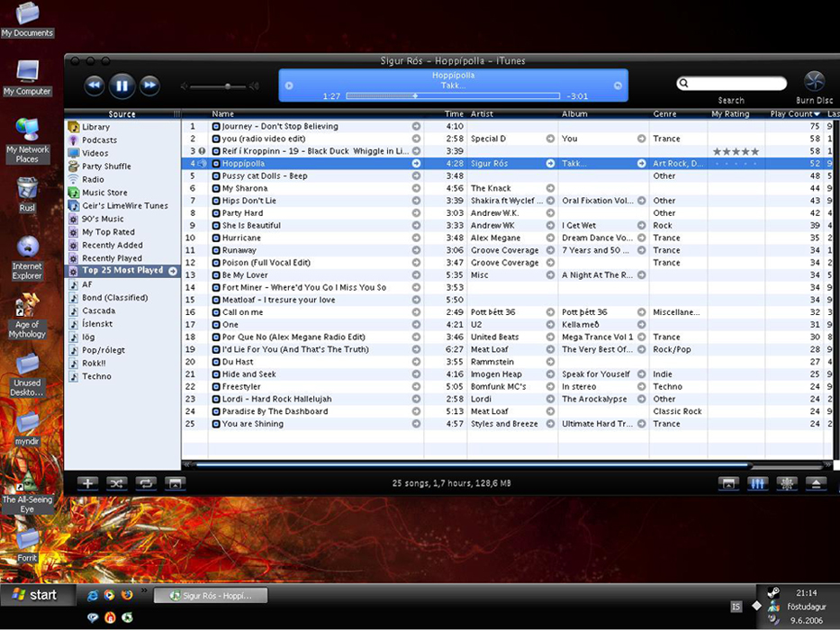Click left arrow in the now-playing display
This screenshot has width=840, height=630.
click(x=289, y=85)
